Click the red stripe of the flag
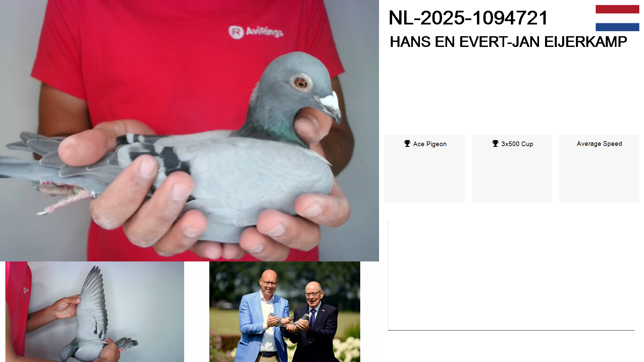The height and width of the screenshot is (362, 644). point(617,9)
